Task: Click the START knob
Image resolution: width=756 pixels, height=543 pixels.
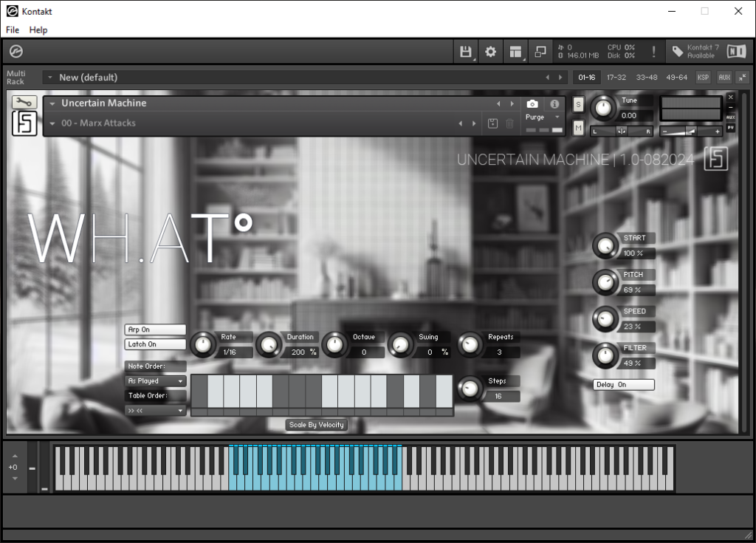Action: (605, 246)
